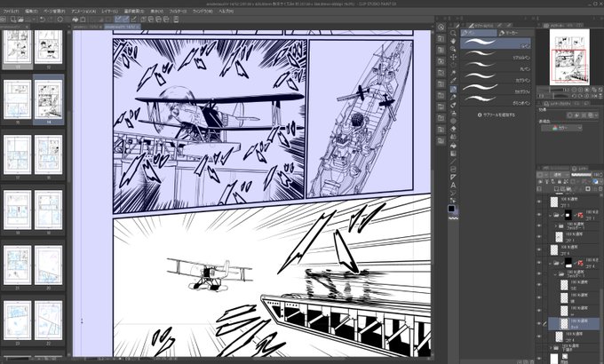Collapse the コマ4 frame folder
Viewport: 604px width, 364px height.
[x=551, y=264]
